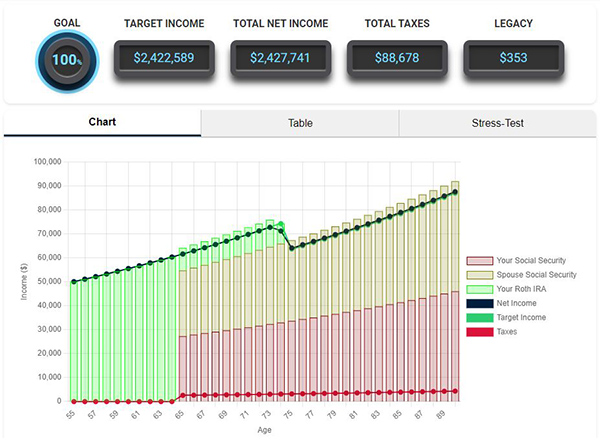This screenshot has height=443, width=600.
Task: Select the last Net Income point on the right
Action: 455,192
